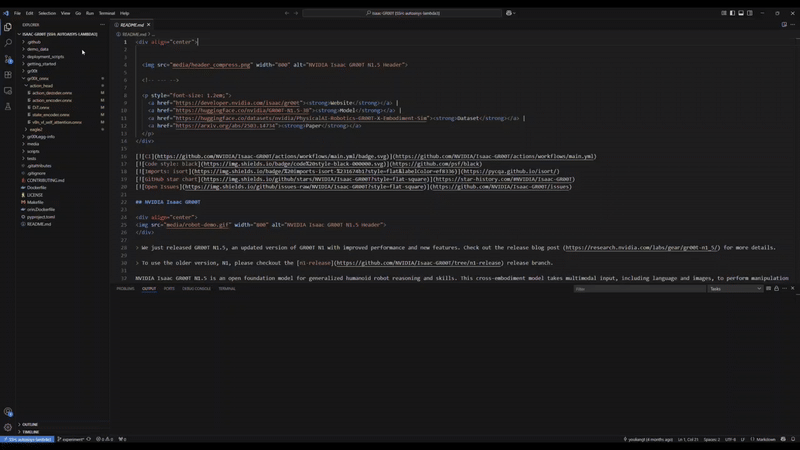
Task: Expand the .github folder
Action: 34,42
